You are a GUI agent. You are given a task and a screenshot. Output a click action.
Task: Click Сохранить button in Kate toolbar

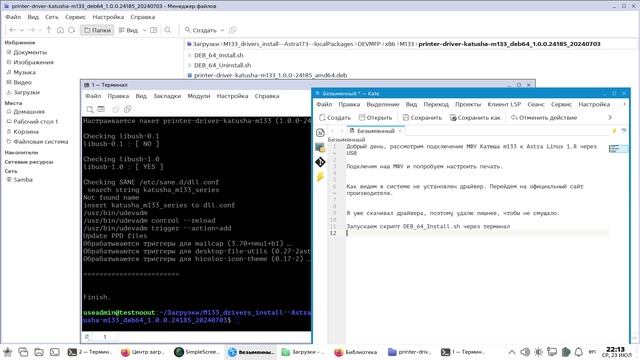click(422, 118)
